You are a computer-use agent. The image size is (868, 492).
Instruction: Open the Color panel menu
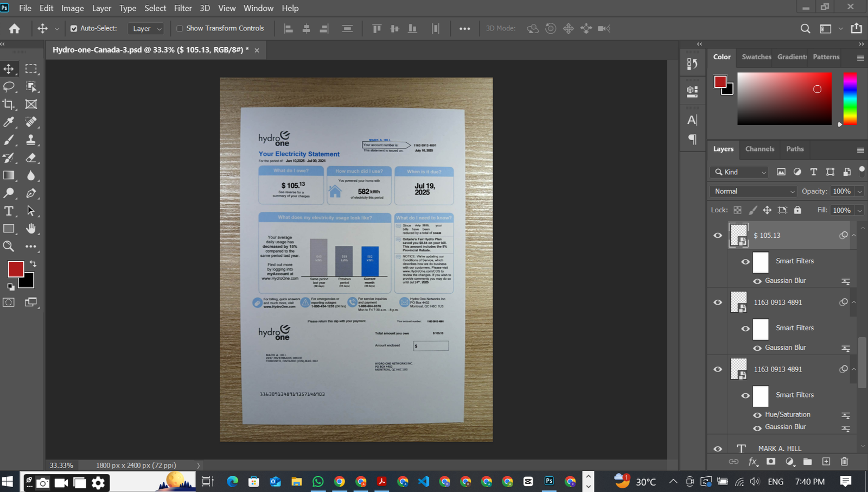tap(860, 58)
